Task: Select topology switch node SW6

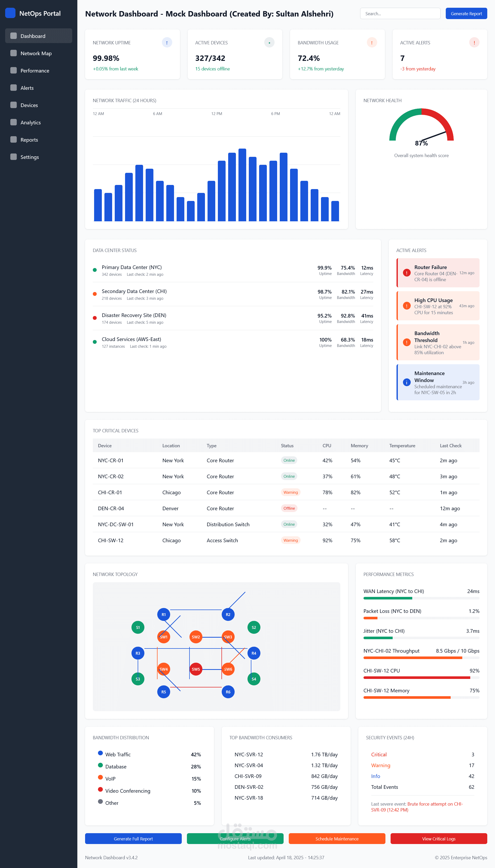Action: (228, 669)
